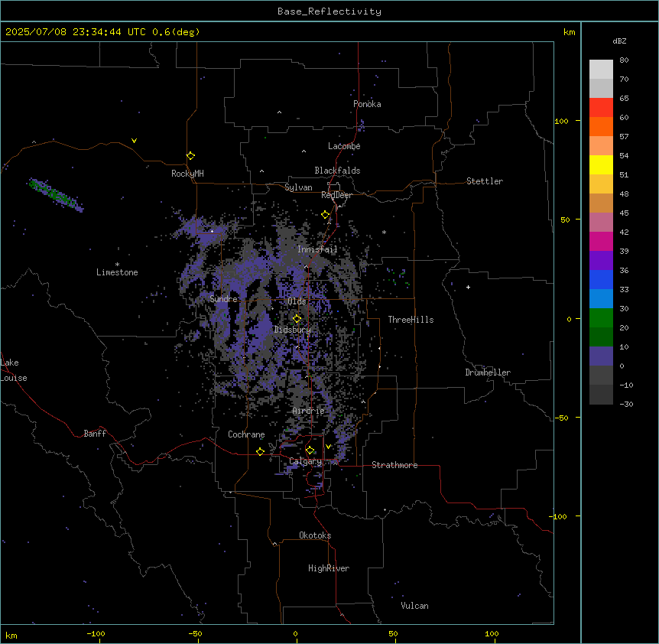The image size is (659, 644).
Task: Pick the yellow 51-54 dBZ legend swatch
Action: [x=601, y=164]
